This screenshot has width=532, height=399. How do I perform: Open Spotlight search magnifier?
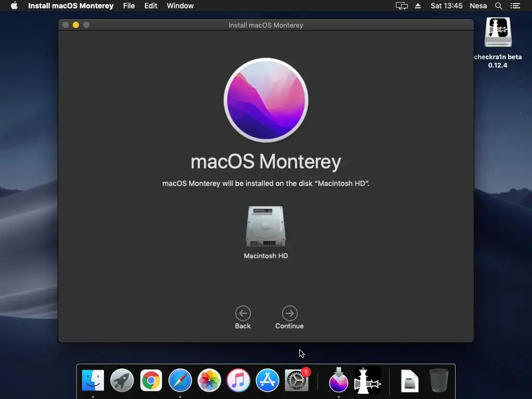[x=499, y=6]
